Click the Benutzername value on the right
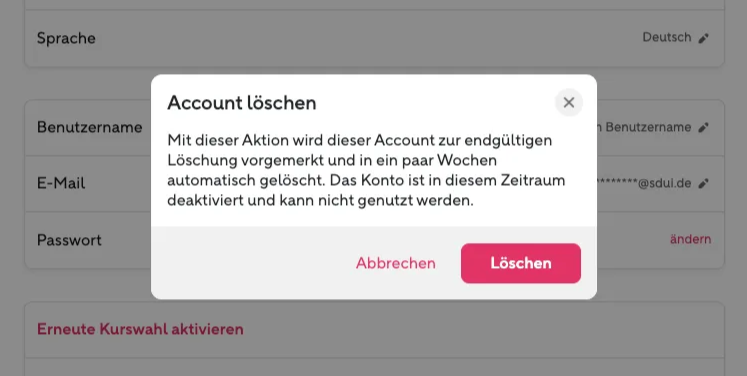 tap(644, 127)
